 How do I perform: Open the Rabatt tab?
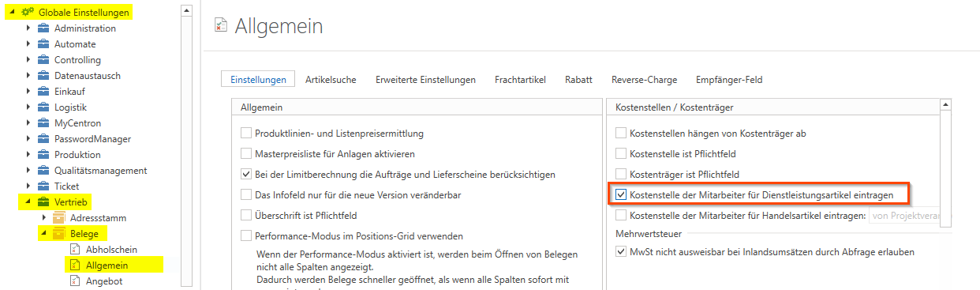tap(578, 80)
